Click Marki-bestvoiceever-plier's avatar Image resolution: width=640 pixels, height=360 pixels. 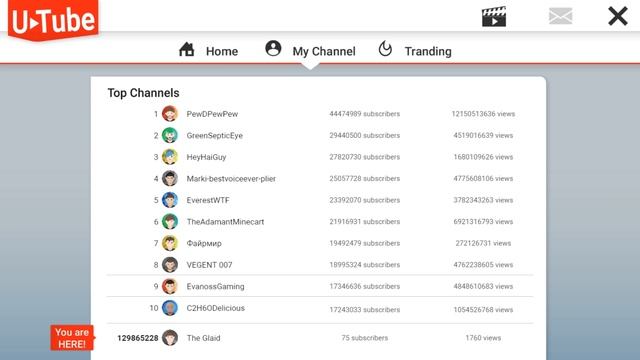pos(170,178)
